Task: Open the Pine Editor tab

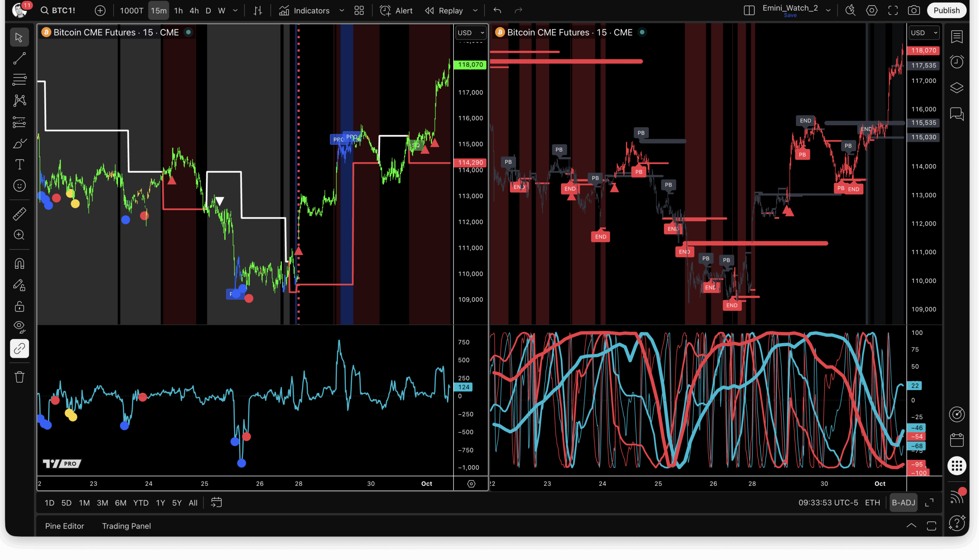Action: [64, 526]
